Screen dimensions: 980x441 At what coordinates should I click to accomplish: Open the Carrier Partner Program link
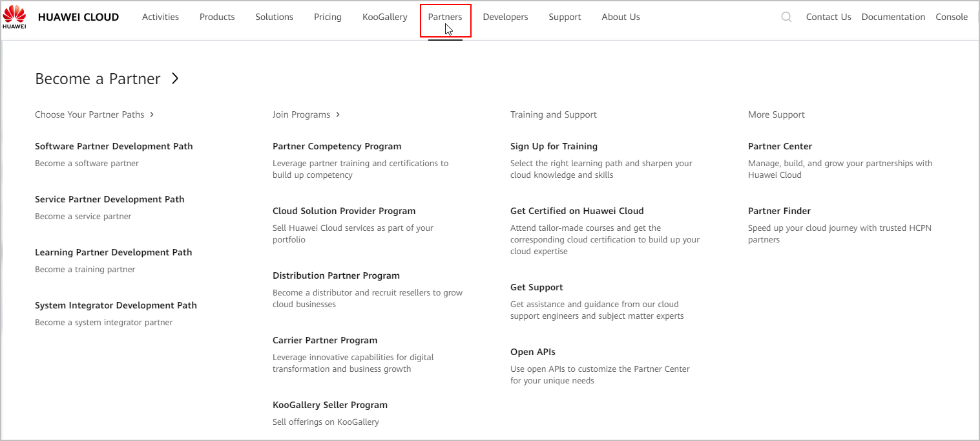click(325, 340)
